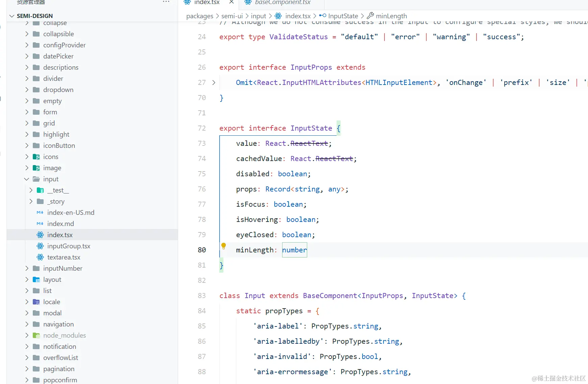Open the grid folder
The width and height of the screenshot is (588, 384).
coord(49,123)
